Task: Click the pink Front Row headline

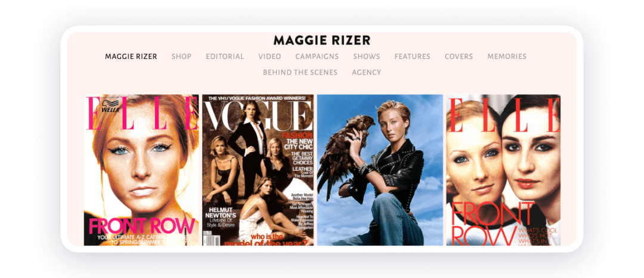Action: 141,226
